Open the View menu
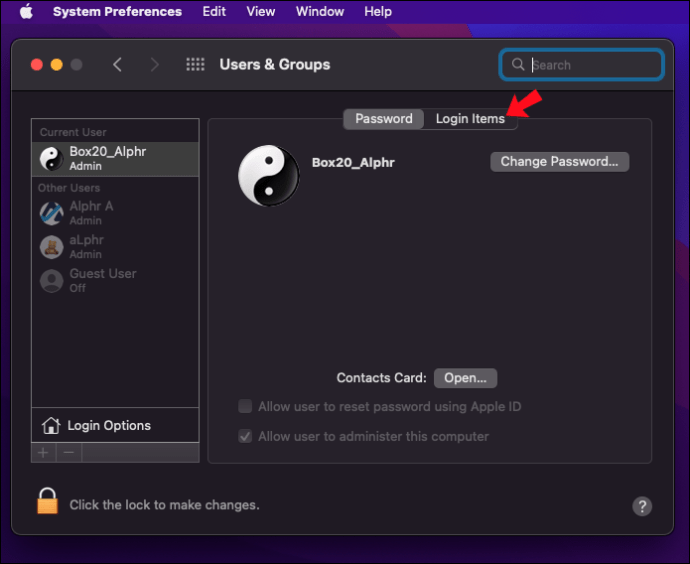The width and height of the screenshot is (690, 564). [261, 11]
